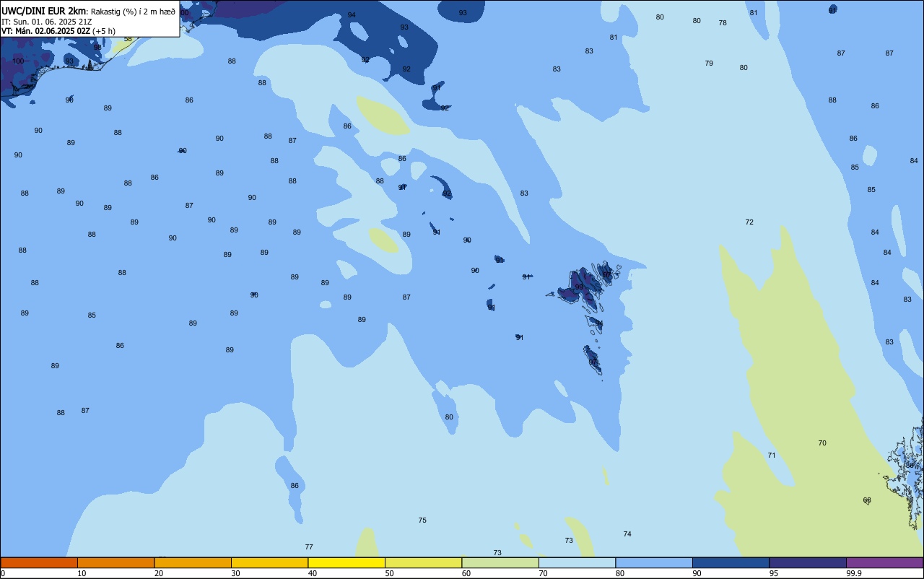Click the 'VT: Mán. 02.06.2025 02Z' valid time
The image size is (924, 579).
pos(45,31)
